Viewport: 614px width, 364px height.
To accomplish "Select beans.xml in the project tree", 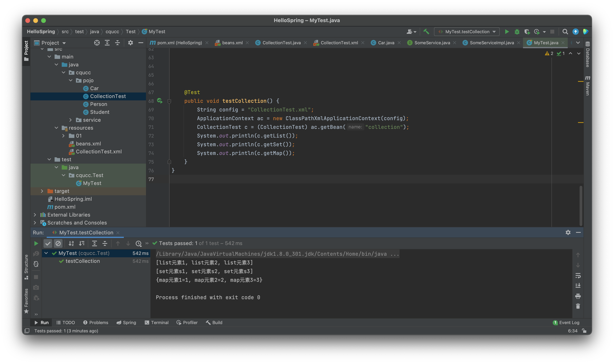I will 88,144.
